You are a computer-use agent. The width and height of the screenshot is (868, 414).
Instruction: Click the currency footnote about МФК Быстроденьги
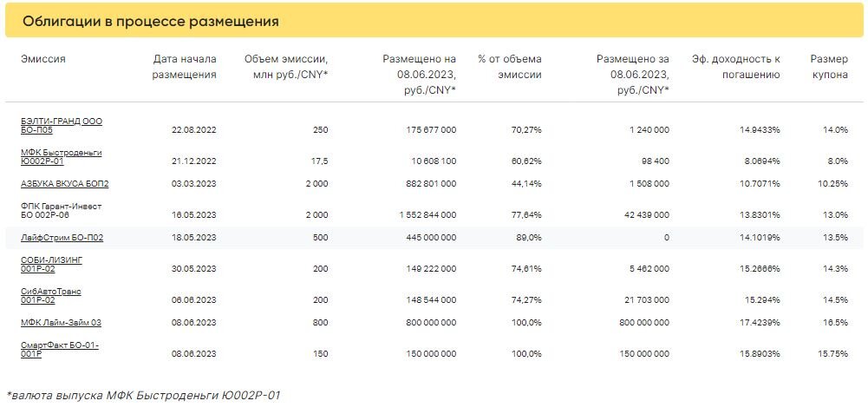coord(143,395)
